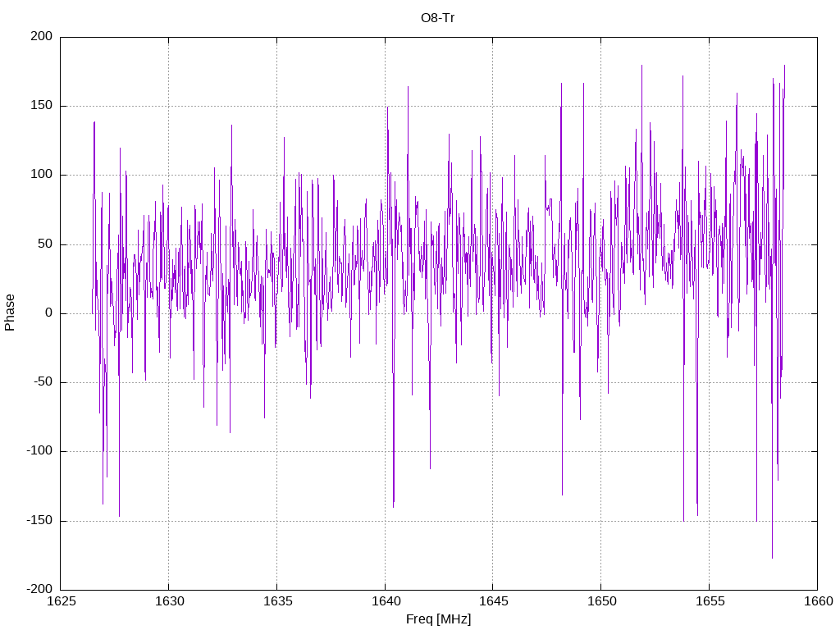Image resolution: width=840 pixels, height=630 pixels.
Task: Click the y-axis tick label -150
Action: click(x=39, y=520)
